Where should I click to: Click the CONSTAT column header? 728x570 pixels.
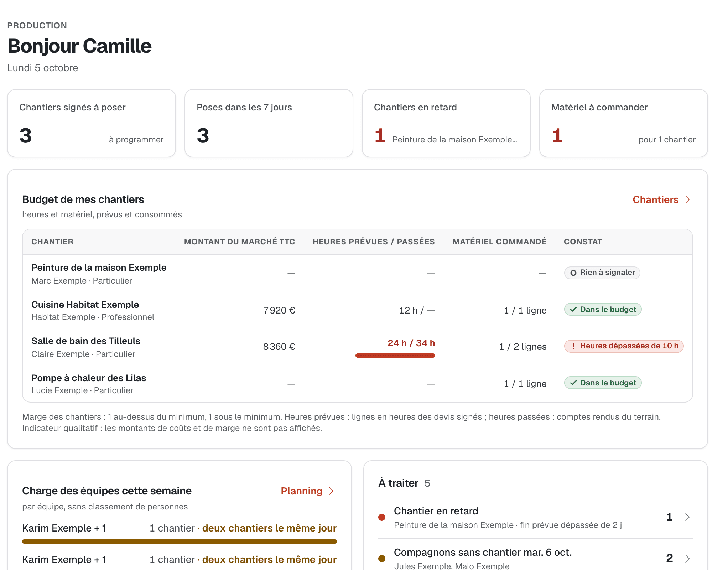[x=583, y=242]
